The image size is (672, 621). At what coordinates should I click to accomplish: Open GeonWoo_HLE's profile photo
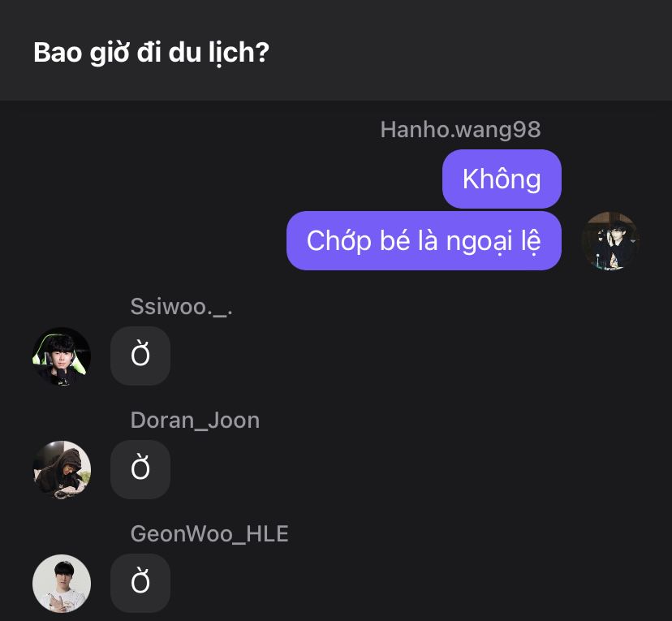pos(62,584)
